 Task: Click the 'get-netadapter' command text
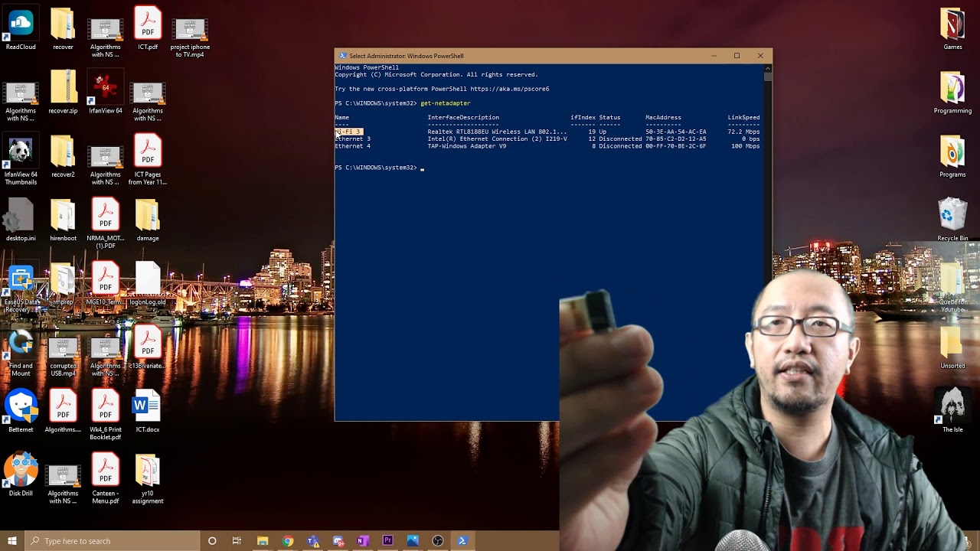[446, 103]
